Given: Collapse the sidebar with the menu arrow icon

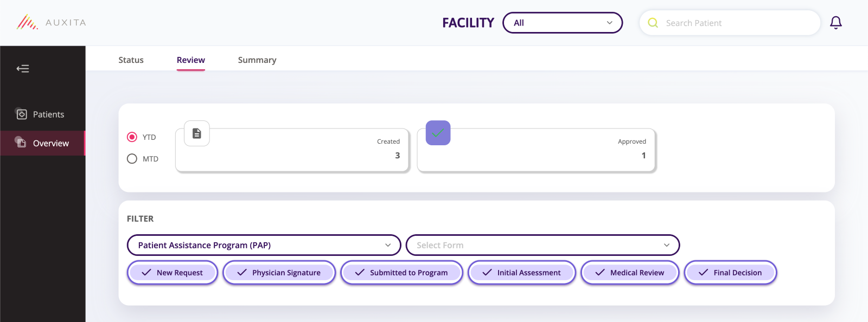Looking at the screenshot, I should pos(23,68).
